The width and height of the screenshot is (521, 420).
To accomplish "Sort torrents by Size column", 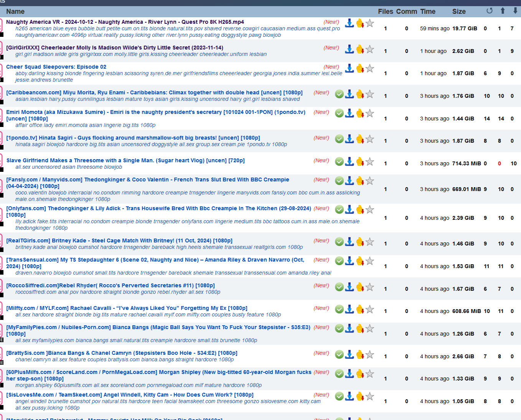I will pos(459,12).
